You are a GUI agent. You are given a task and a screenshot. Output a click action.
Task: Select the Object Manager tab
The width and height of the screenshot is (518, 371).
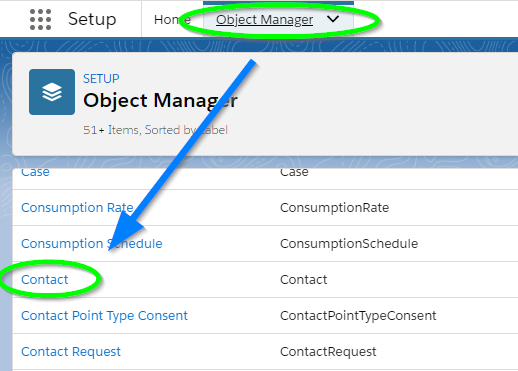[264, 20]
